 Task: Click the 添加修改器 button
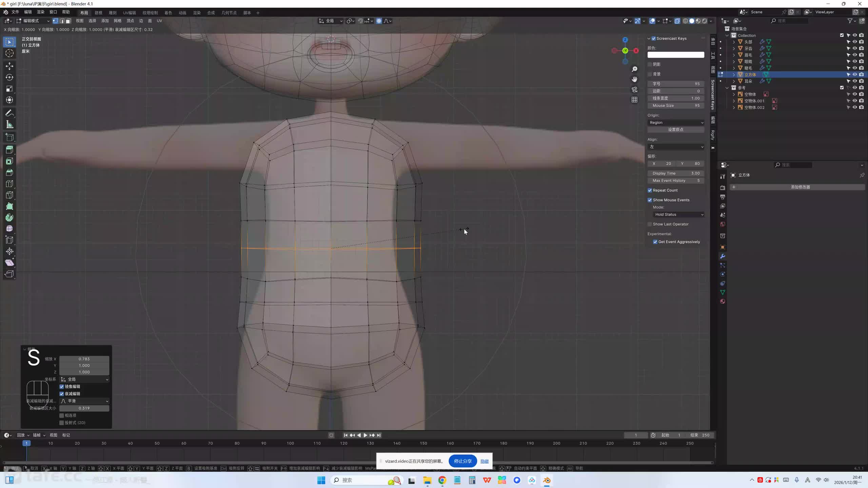(x=800, y=187)
